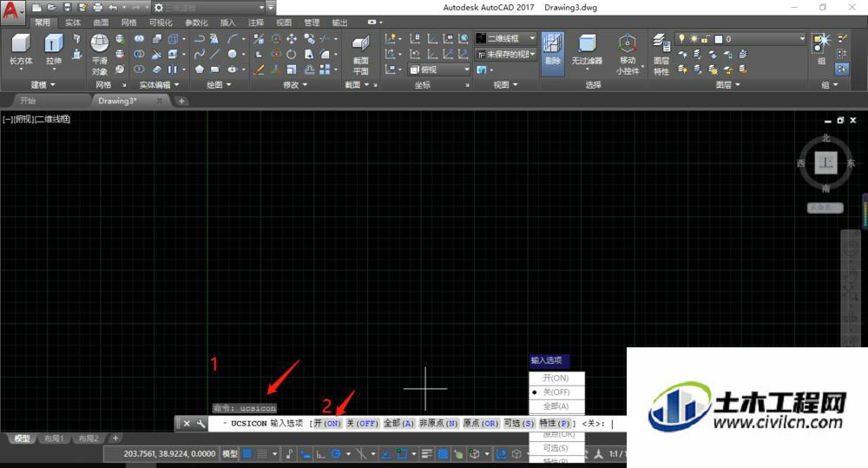The image size is (868, 468).
Task: Print the drawing using the printer icon
Action: click(x=98, y=7)
